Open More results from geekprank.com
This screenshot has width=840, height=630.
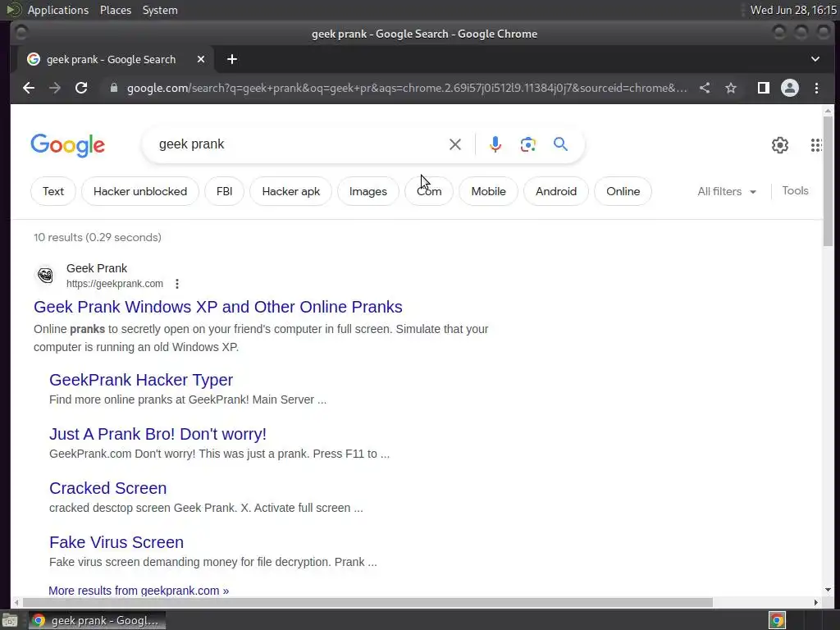point(138,591)
